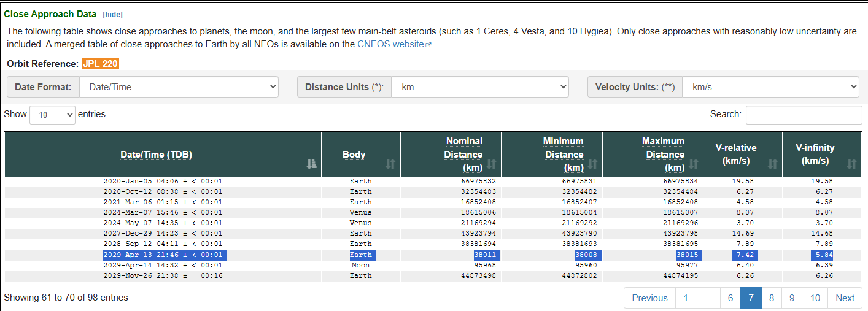Hide the Close Approach Data section
The width and height of the screenshot is (868, 311).
(112, 13)
